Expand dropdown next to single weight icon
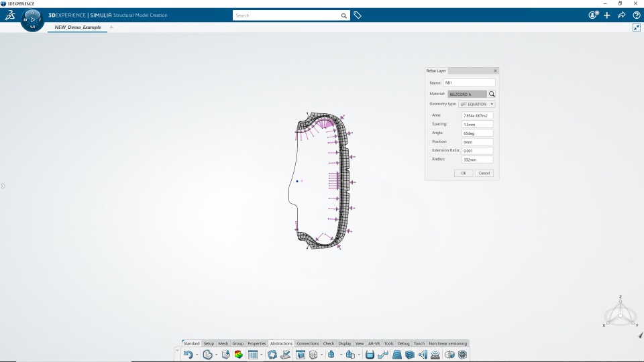The height and width of the screenshot is (362, 644). 341,355
